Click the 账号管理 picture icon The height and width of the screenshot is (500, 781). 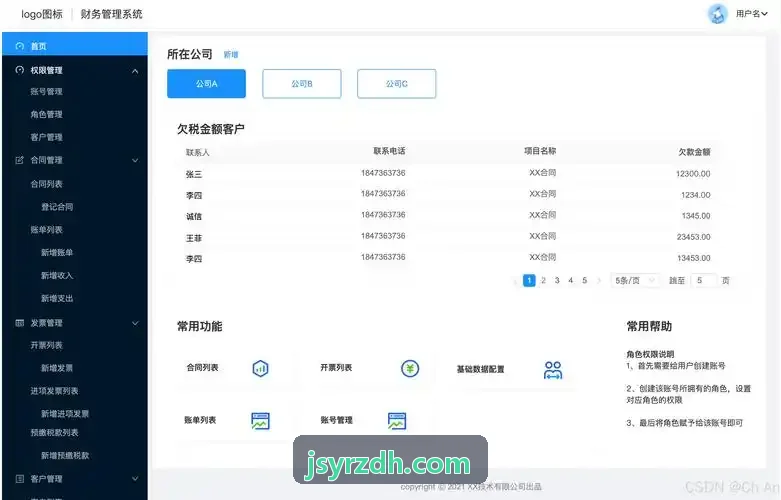[396, 421]
